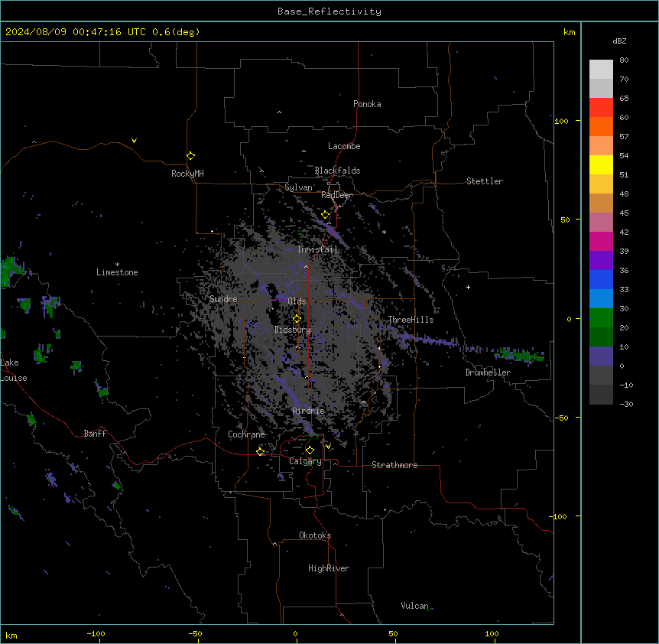Viewport: 659px width, 644px height.
Task: Select the Sundre label
Action: [223, 299]
